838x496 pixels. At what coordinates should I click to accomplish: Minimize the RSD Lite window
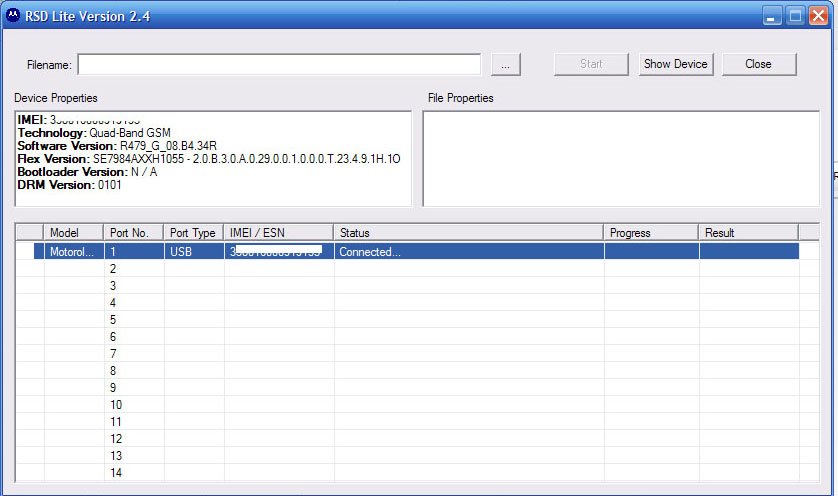771,16
